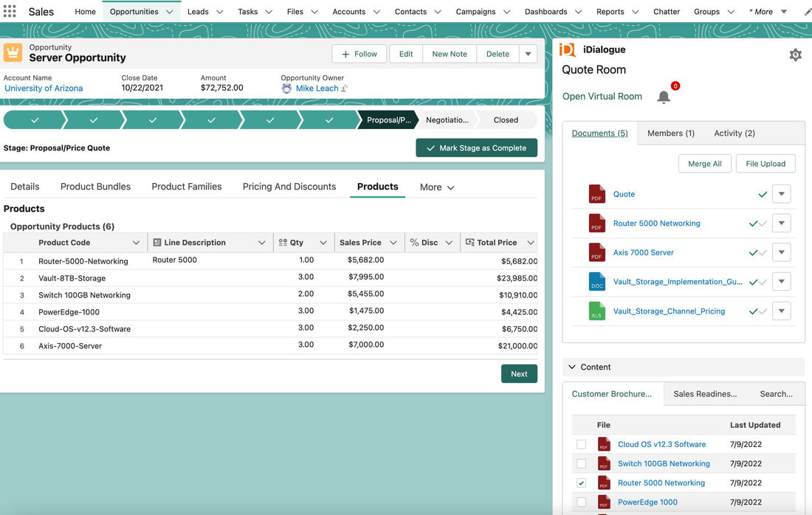Click Mark Stage as Complete

click(476, 148)
